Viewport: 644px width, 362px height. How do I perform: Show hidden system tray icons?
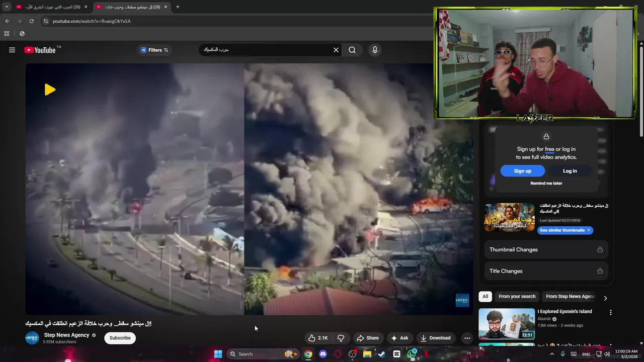(x=552, y=354)
